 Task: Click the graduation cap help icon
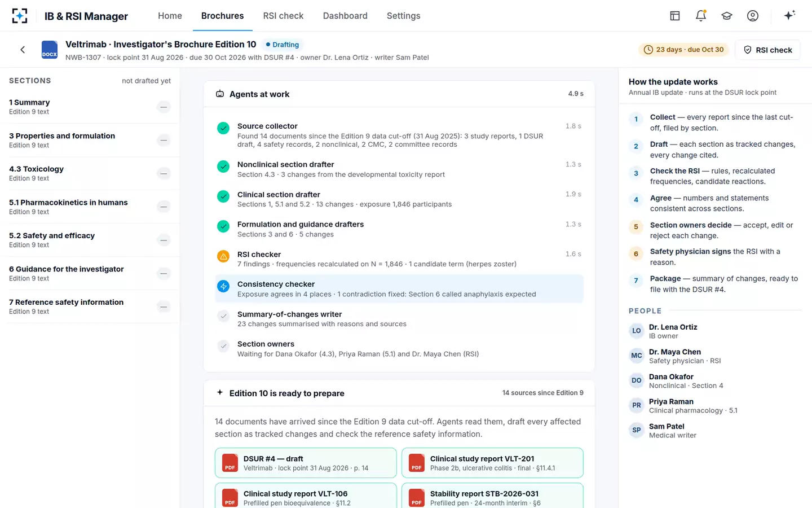[x=727, y=16]
